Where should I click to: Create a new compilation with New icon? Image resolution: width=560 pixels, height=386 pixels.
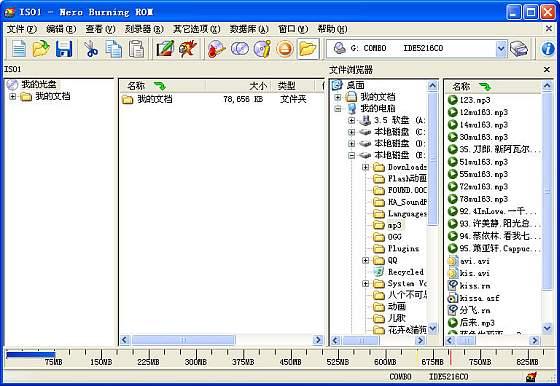(x=19, y=49)
